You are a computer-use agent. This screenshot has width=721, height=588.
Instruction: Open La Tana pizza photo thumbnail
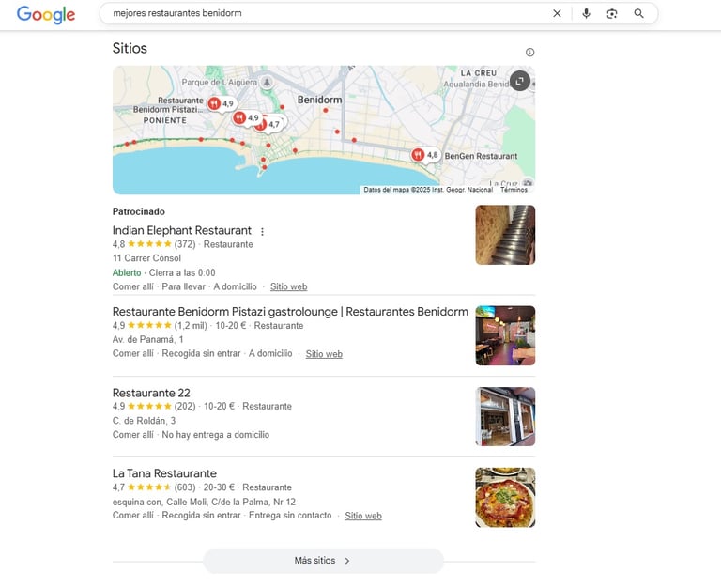coord(505,498)
